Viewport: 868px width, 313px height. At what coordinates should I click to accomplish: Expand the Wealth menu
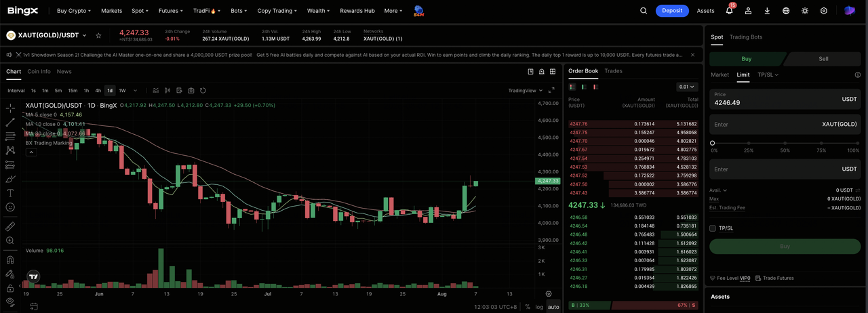coord(318,11)
